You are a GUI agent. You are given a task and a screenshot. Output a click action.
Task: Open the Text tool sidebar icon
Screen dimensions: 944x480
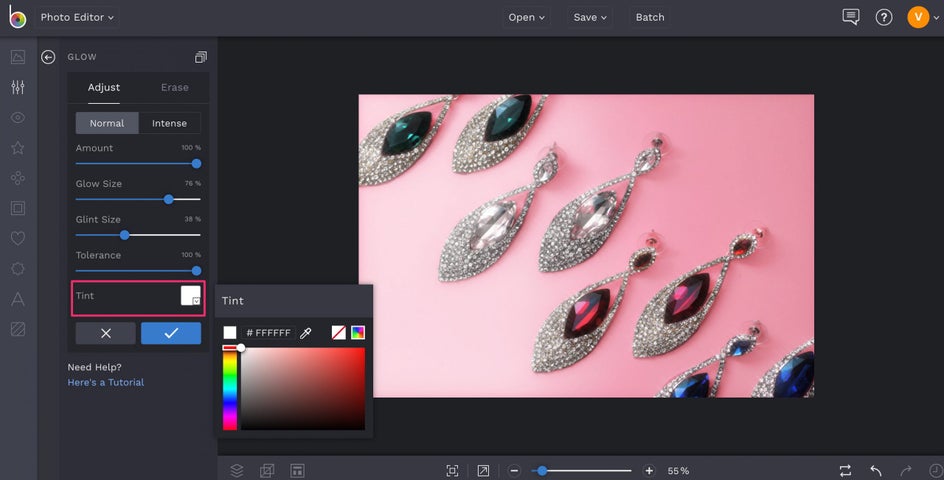click(x=18, y=299)
